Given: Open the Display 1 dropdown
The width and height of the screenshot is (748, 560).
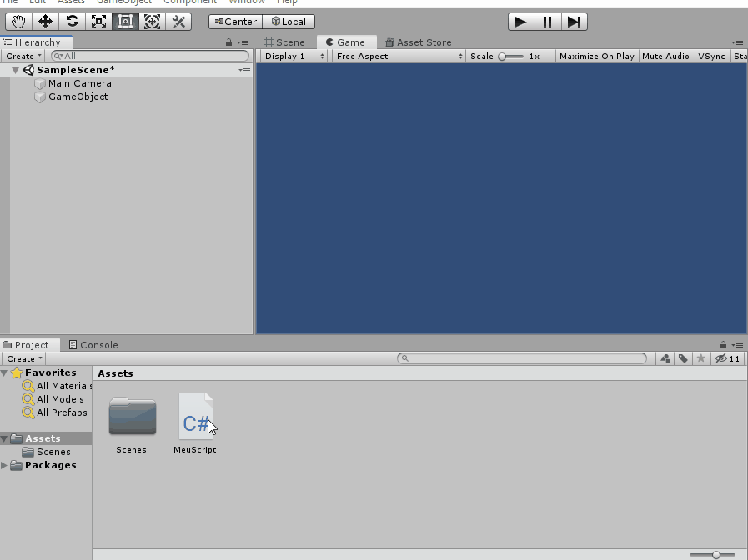Looking at the screenshot, I should coord(295,56).
